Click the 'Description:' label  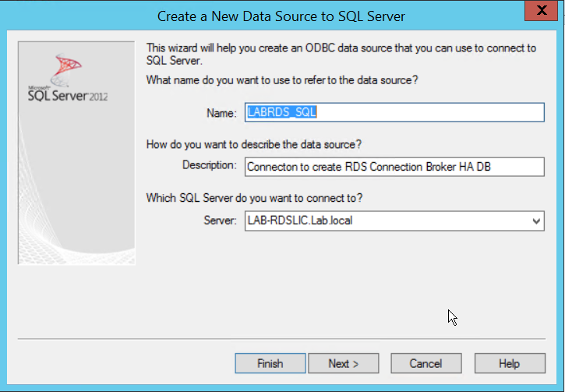(x=209, y=165)
